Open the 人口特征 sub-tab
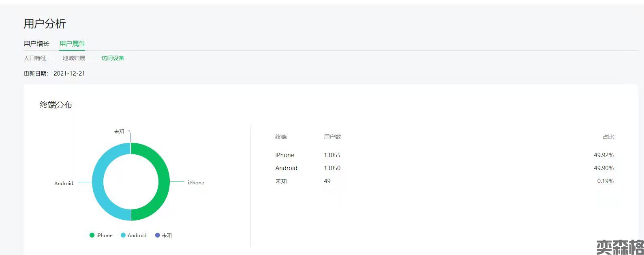Screen dimensions: 644x255 (35, 58)
